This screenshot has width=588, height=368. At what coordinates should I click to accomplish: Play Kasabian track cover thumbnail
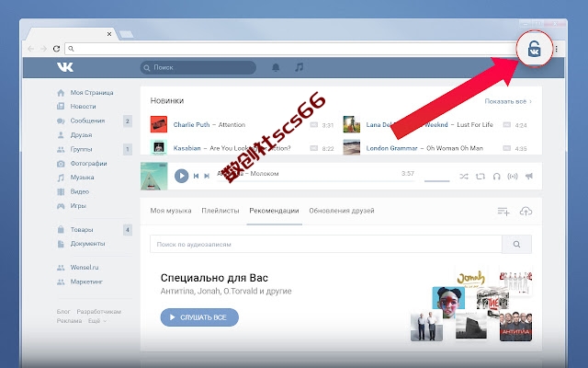tap(159, 147)
